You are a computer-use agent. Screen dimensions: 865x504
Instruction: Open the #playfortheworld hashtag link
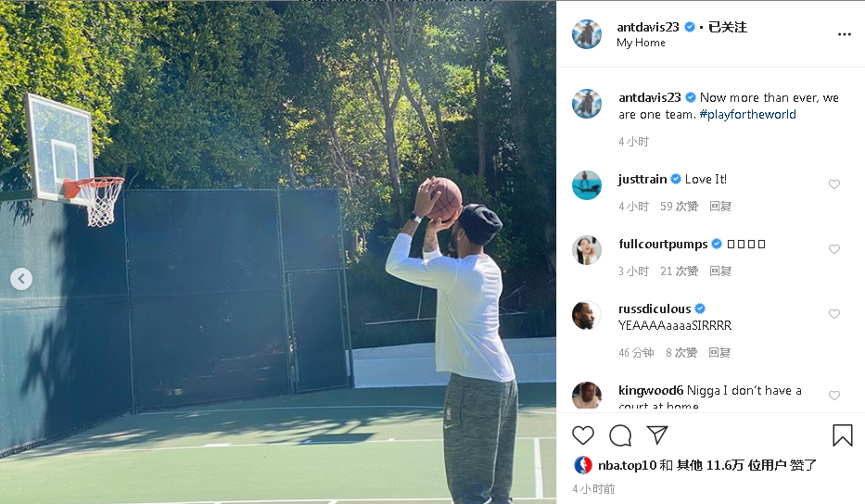[747, 114]
